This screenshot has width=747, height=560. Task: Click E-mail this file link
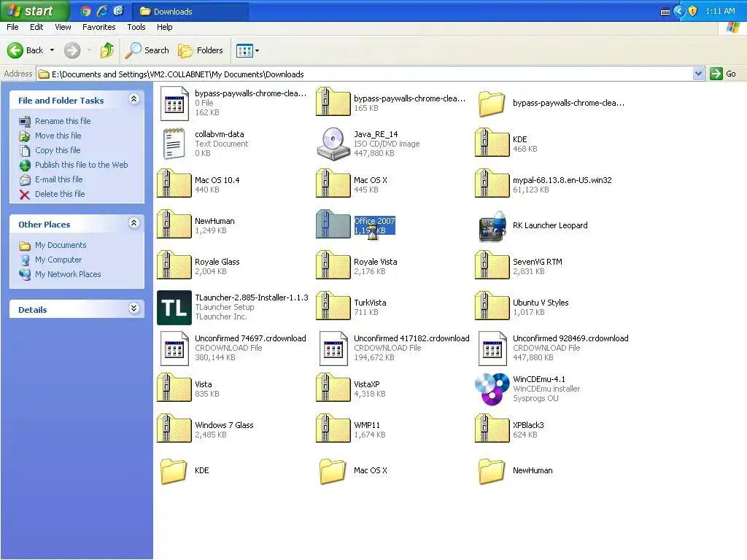pos(58,179)
